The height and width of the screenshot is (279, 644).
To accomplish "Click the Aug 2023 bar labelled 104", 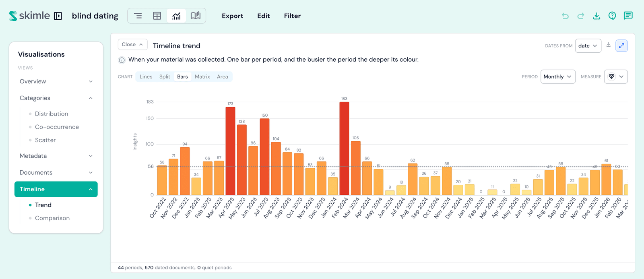I will coord(276,169).
